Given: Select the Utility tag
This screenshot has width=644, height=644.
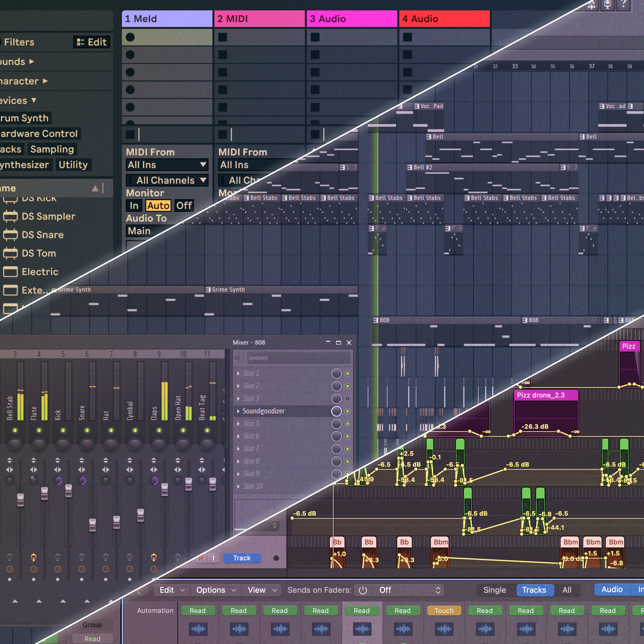Looking at the screenshot, I should [73, 165].
